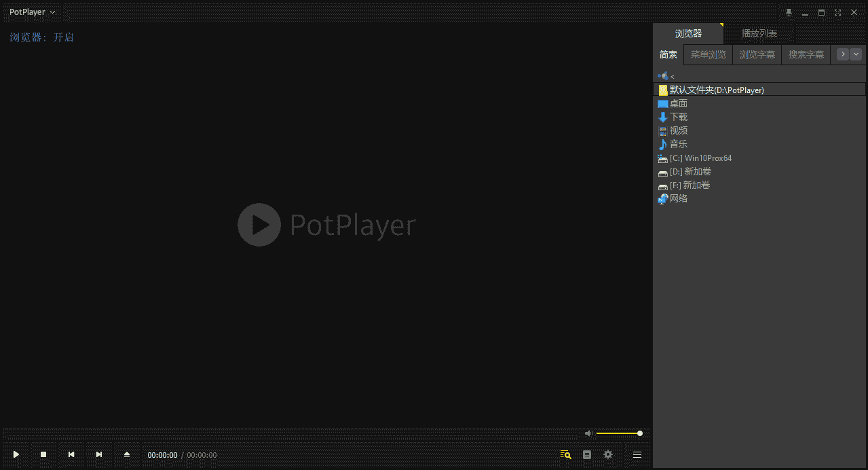Click the Stop playback button
The image size is (868, 470).
[x=43, y=454]
